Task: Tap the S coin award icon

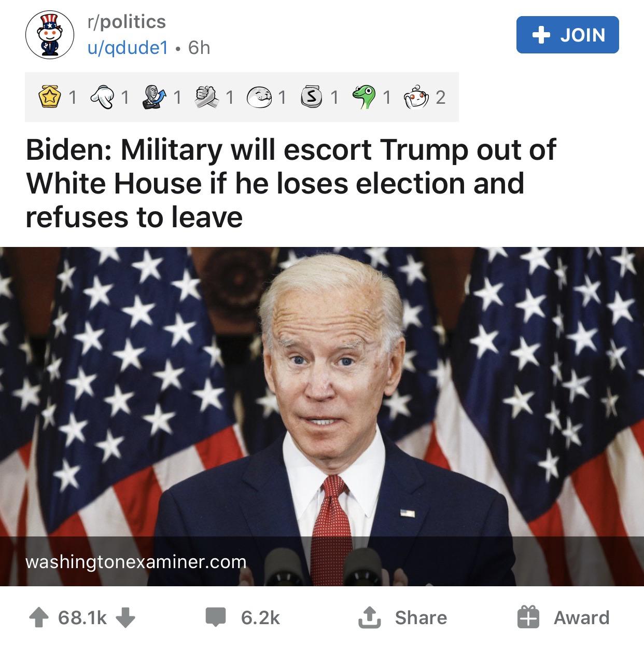Action: point(311,97)
